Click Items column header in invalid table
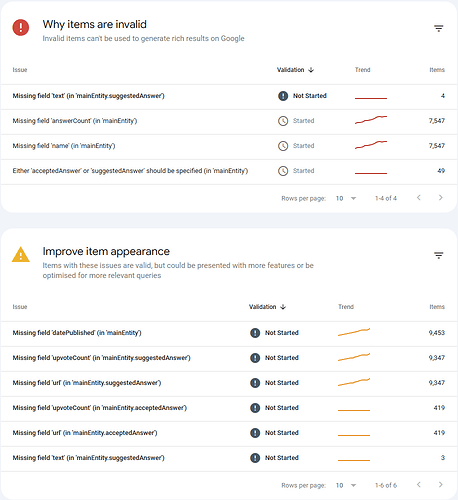458x500 pixels. 437,70
